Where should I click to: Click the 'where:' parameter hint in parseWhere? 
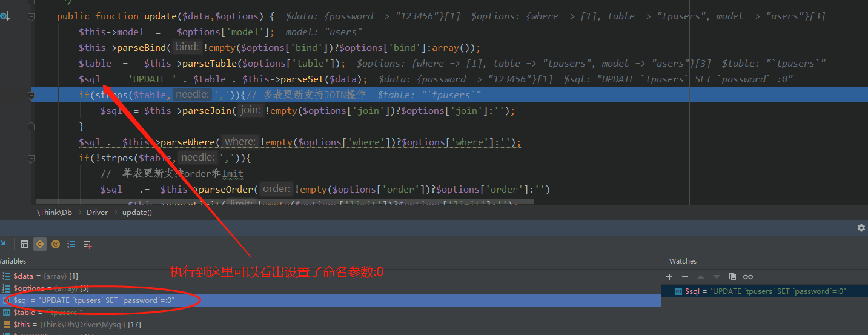click(240, 142)
